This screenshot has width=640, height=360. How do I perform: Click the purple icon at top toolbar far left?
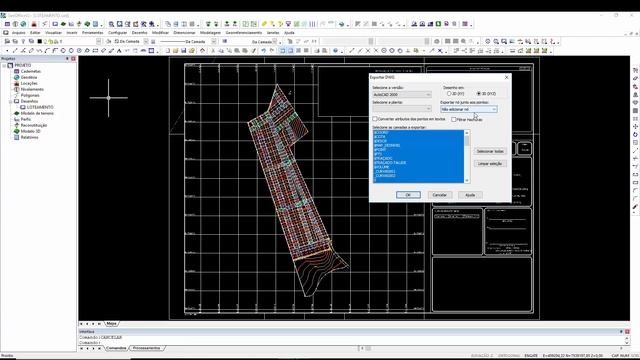pyautogui.click(x=7, y=24)
